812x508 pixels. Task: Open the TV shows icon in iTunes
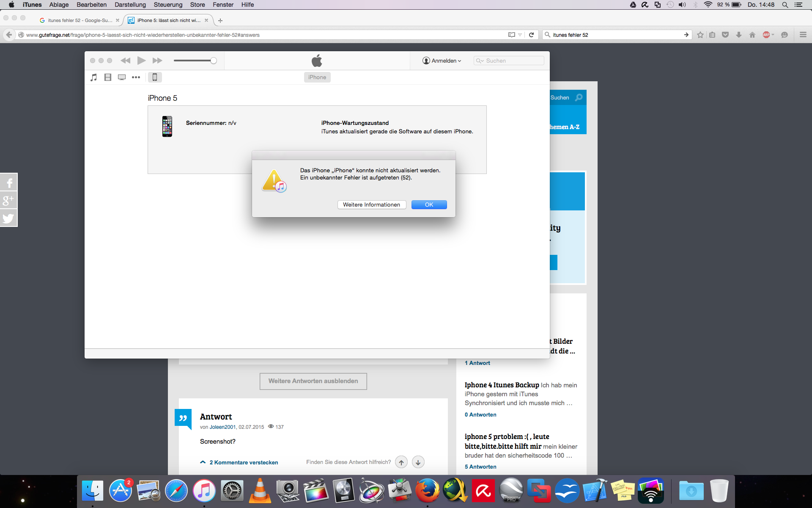122,77
